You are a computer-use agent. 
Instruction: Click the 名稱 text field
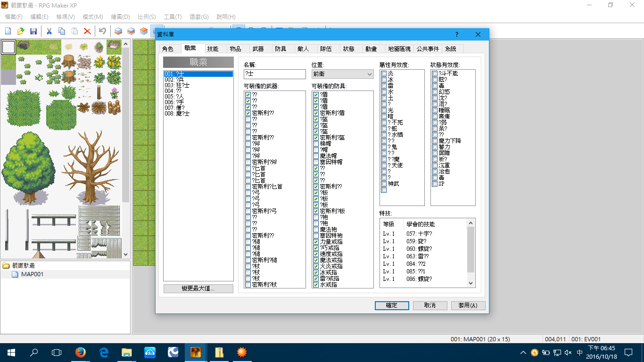click(275, 74)
